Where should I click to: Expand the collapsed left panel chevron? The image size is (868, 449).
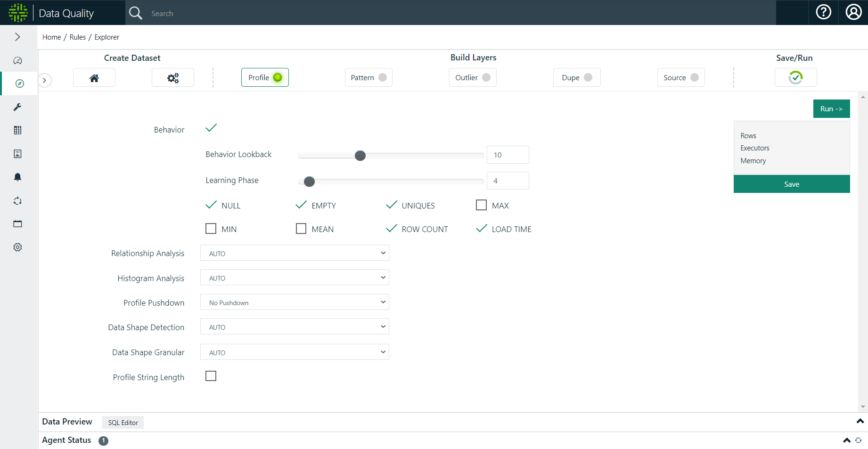[44, 80]
